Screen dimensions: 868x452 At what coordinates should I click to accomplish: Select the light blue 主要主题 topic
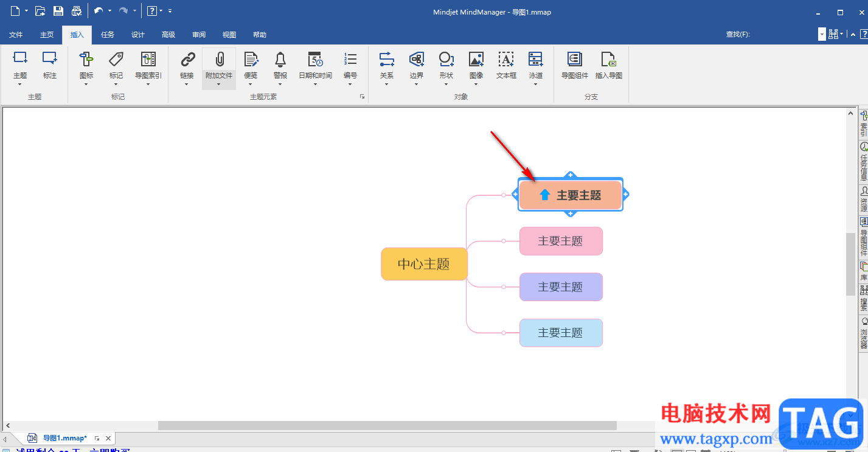[561, 333]
